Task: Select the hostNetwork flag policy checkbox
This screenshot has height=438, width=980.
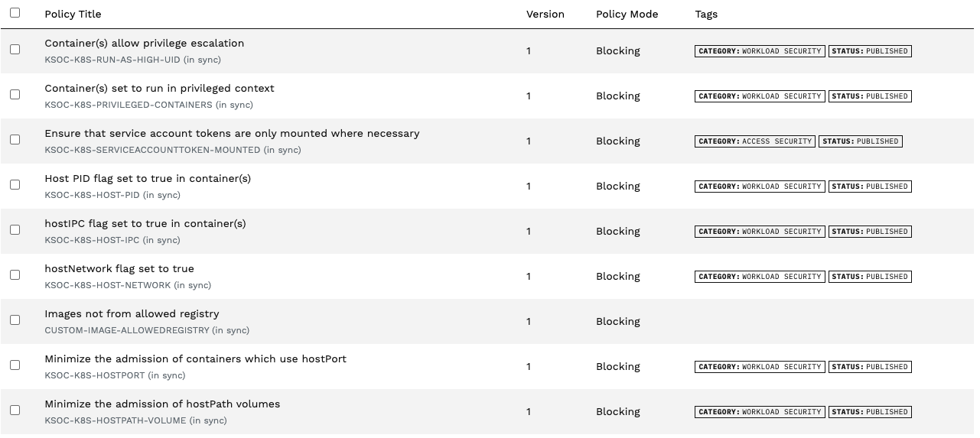Action: (x=15, y=274)
